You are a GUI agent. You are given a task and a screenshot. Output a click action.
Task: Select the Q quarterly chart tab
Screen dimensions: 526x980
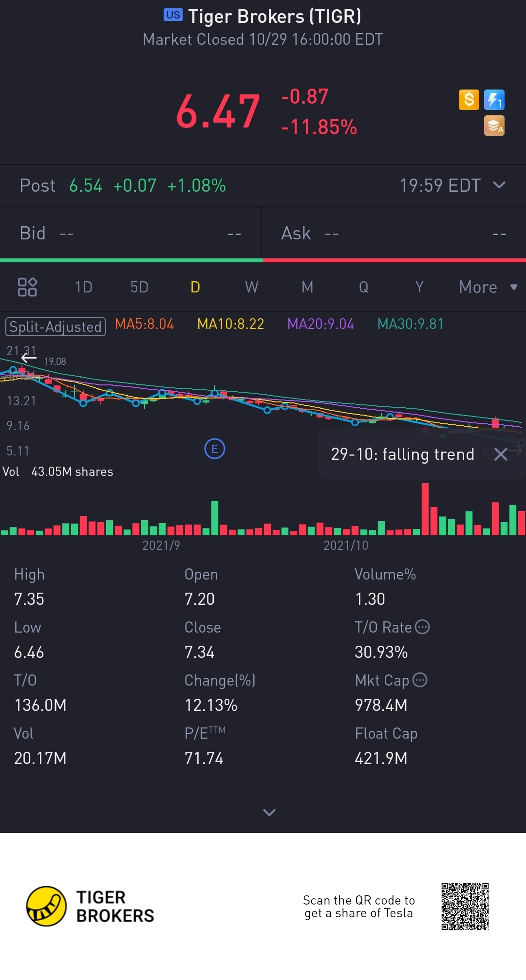[x=363, y=287]
